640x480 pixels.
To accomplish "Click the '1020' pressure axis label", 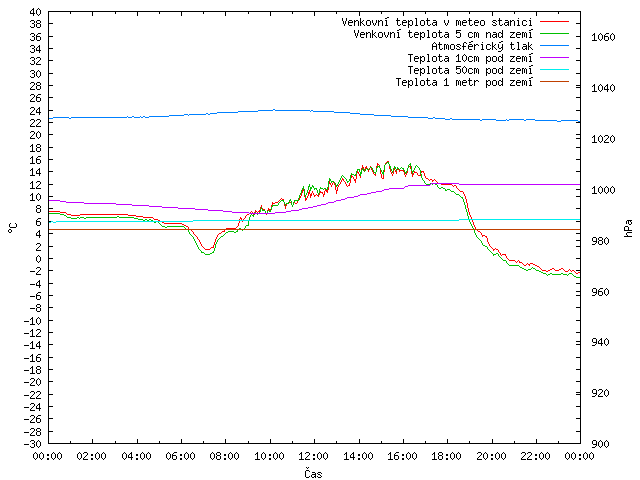I will tap(603, 139).
